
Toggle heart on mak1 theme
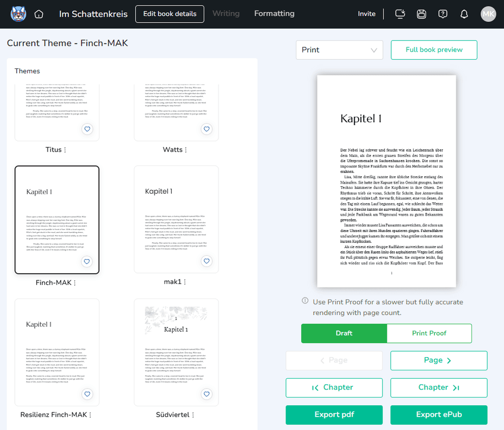coord(207,261)
